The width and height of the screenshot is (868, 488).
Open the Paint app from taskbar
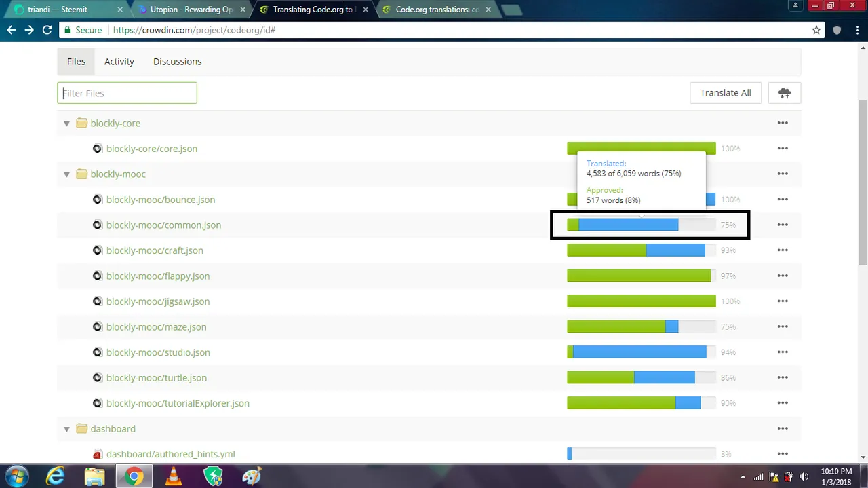tap(252, 476)
